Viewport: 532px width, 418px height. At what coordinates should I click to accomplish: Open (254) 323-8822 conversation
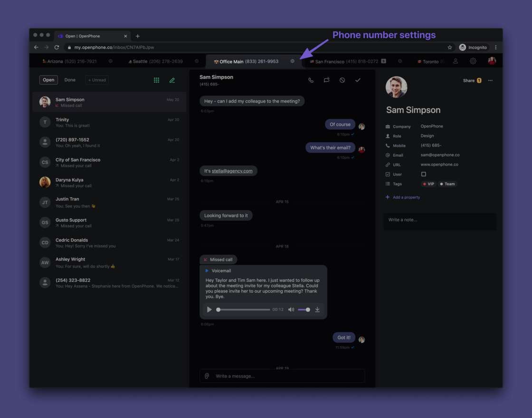109,282
